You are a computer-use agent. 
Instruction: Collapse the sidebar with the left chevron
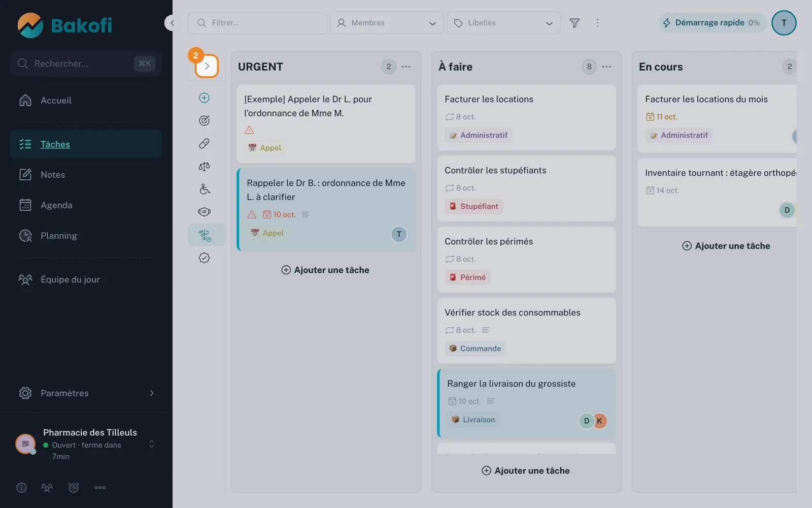[x=173, y=23]
